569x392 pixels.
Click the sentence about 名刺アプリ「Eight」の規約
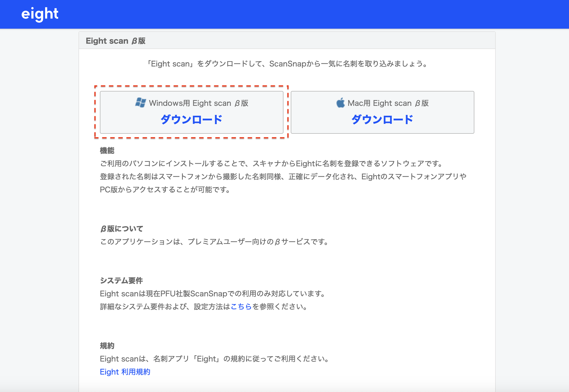coord(215,359)
